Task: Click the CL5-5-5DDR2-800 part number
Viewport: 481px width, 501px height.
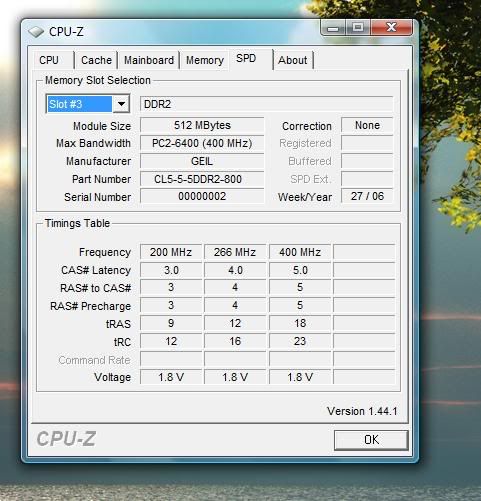Action: click(202, 179)
